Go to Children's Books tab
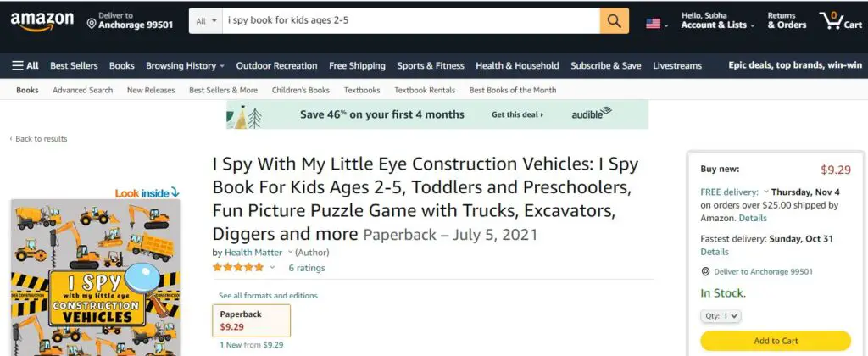 pyautogui.click(x=301, y=90)
